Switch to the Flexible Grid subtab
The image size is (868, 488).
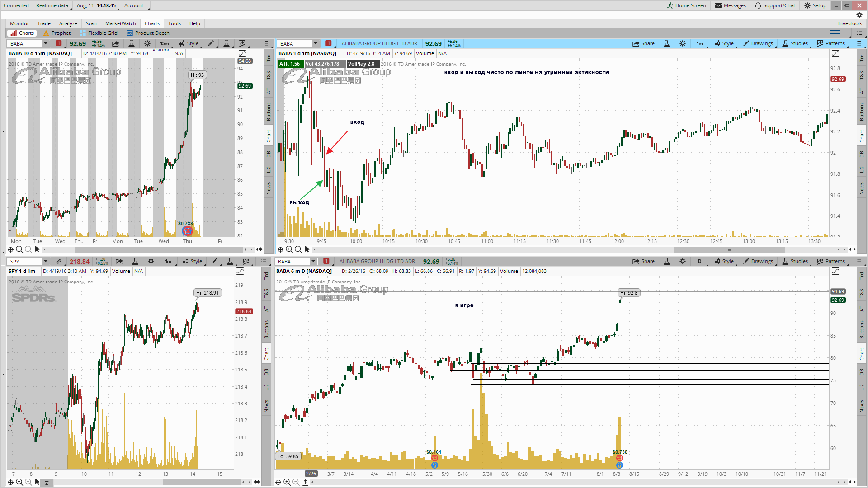99,33
